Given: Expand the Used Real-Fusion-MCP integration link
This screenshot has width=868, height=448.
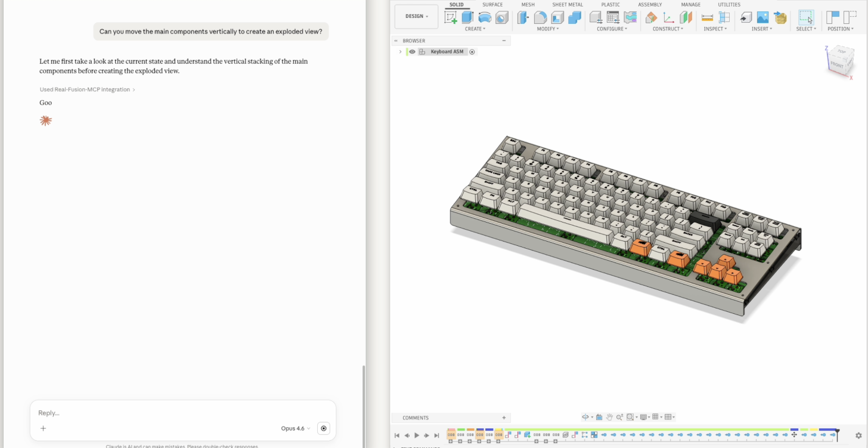Looking at the screenshot, I should click(x=87, y=89).
